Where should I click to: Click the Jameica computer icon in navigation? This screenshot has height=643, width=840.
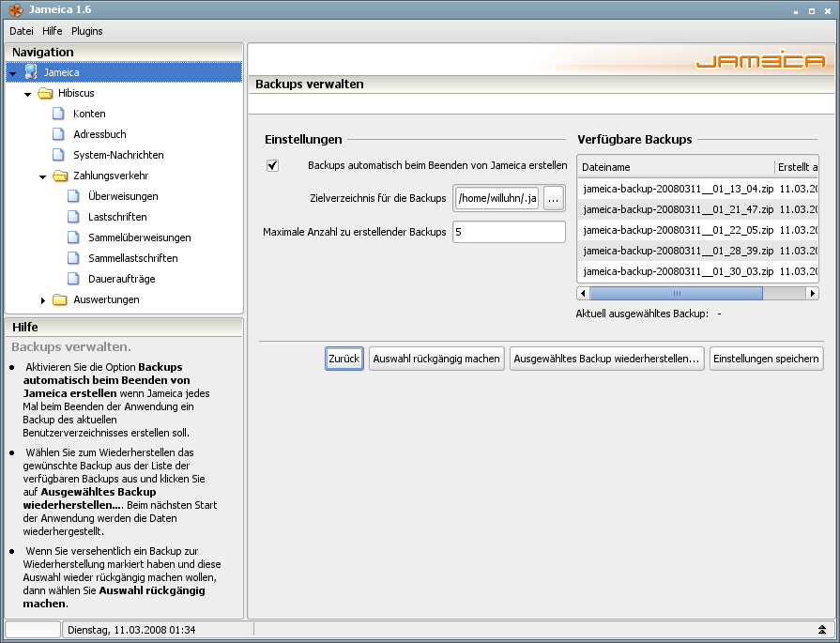31,72
